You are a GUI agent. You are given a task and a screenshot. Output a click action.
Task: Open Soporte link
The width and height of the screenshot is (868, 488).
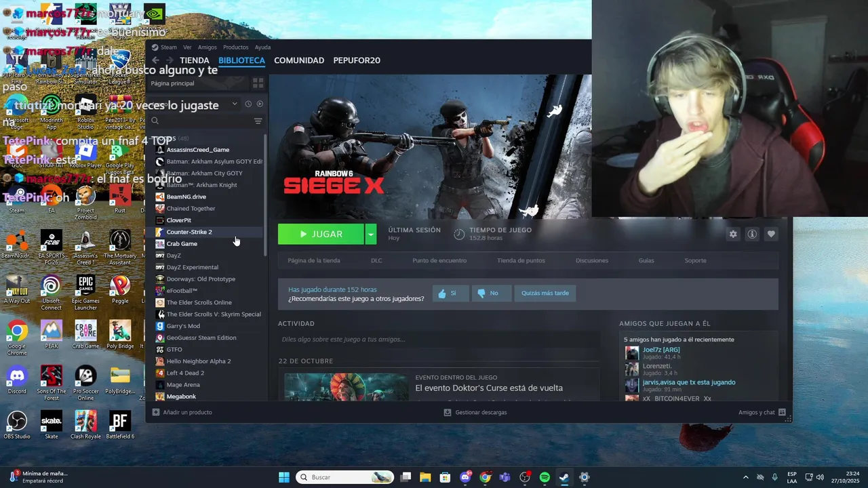[x=695, y=260]
